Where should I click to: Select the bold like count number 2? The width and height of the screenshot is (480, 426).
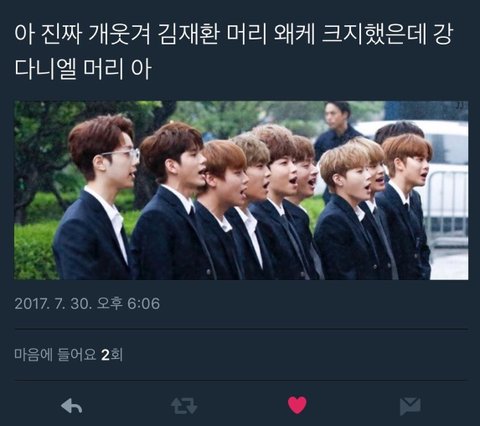point(105,355)
